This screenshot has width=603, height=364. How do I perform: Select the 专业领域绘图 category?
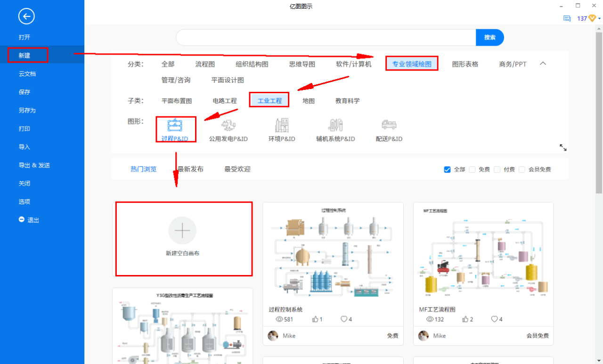412,64
